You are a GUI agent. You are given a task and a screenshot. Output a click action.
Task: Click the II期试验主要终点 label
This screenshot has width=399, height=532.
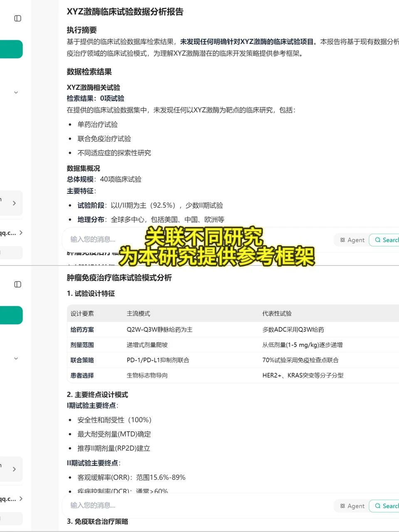click(94, 463)
